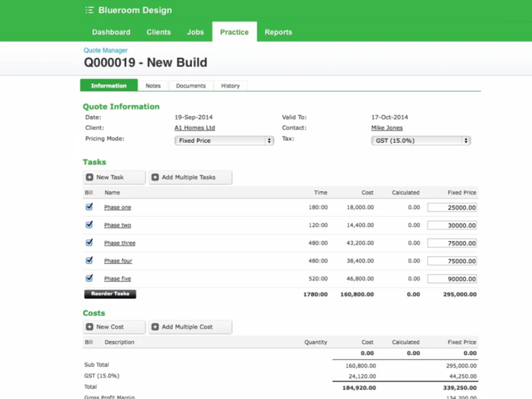The image size is (532, 399).
Task: Toggle the Bill checkbox for Phase five
Action: [89, 278]
